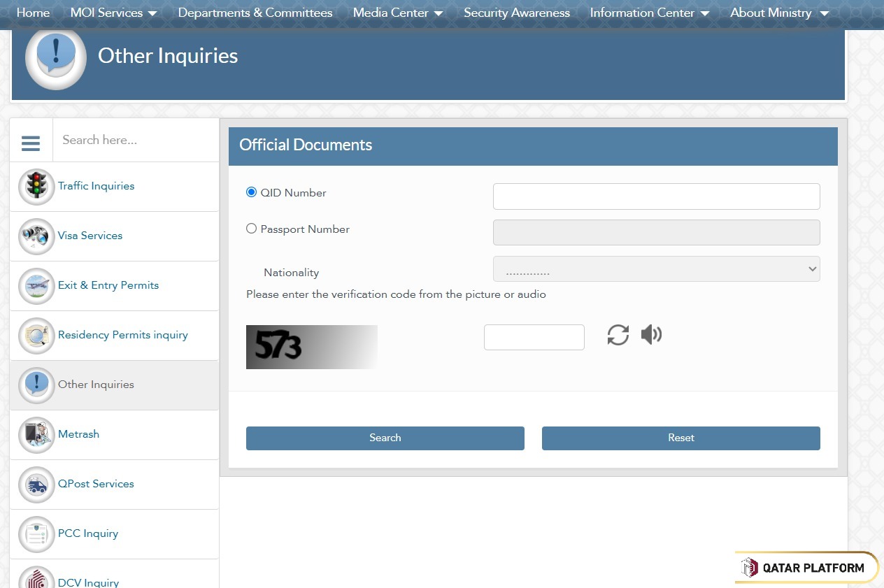Open PCC Inquiry from the sidebar

pyautogui.click(x=88, y=533)
